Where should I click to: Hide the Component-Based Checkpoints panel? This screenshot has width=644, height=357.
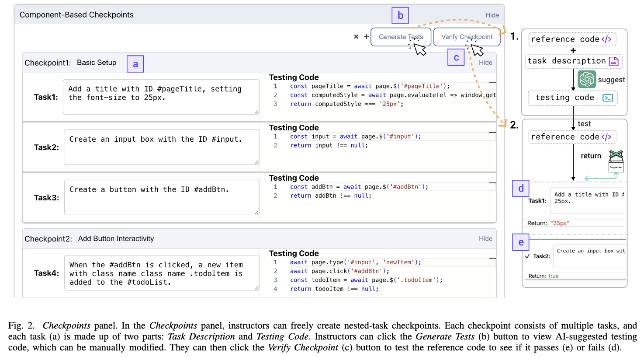click(492, 15)
